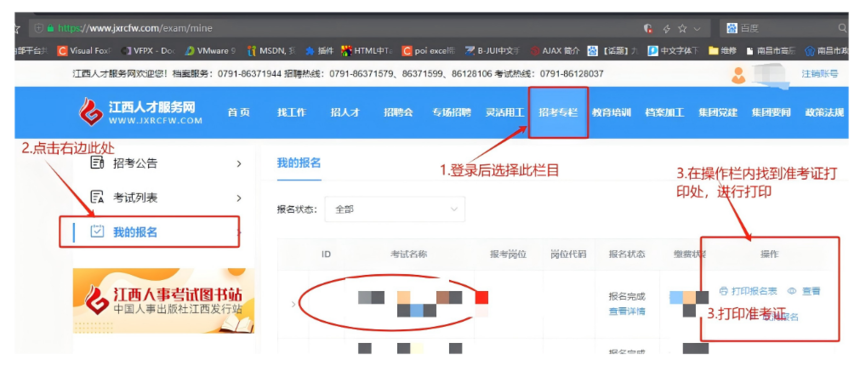The height and width of the screenshot is (383, 860).
Task: Open the 插件 bookmark
Action: pos(320,50)
